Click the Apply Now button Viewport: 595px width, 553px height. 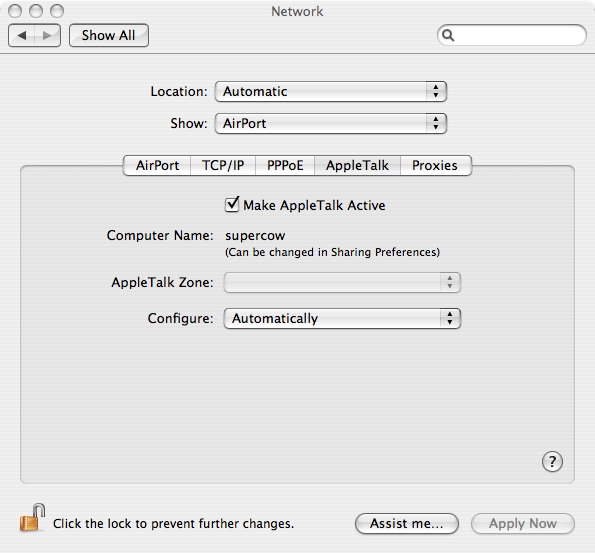523,523
